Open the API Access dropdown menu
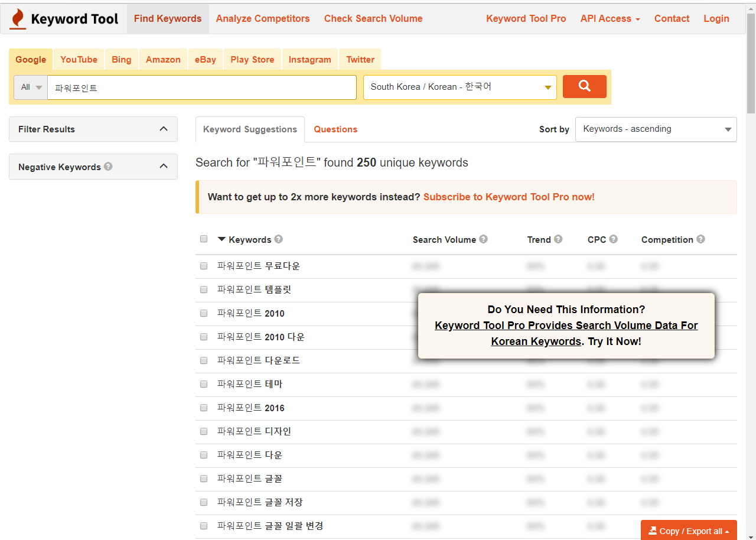 (x=610, y=19)
